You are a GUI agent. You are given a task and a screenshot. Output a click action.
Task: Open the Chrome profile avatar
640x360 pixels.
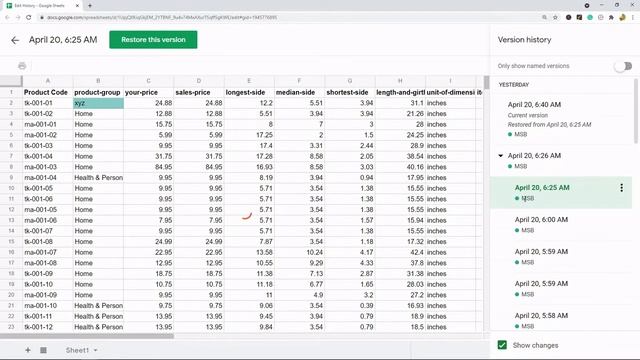622,18
